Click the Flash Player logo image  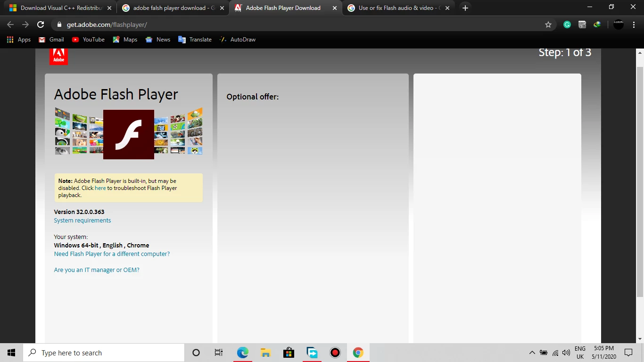129,134
